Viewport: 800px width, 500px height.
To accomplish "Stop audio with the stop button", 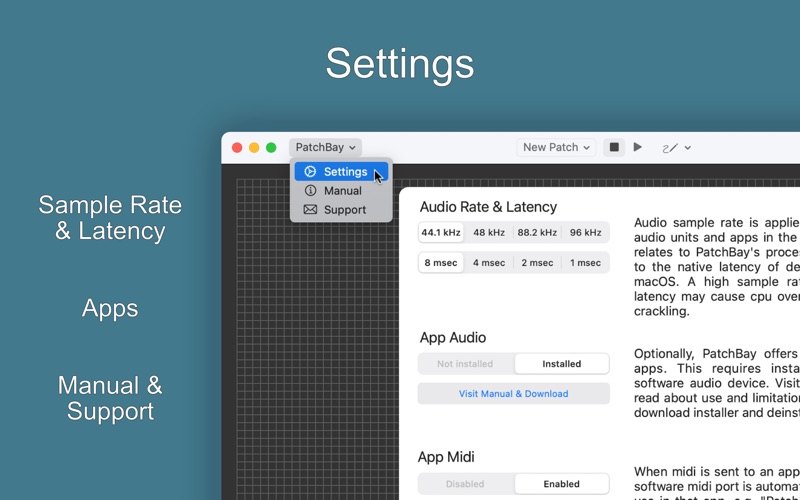I will point(614,147).
